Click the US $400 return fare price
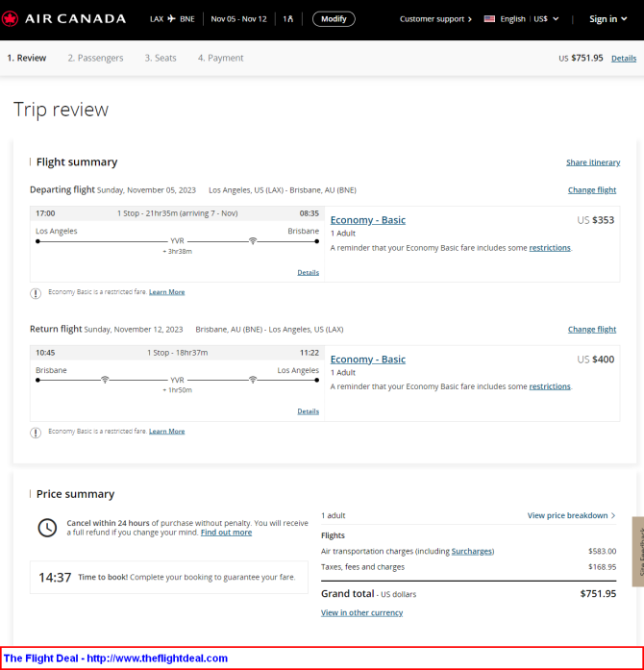Image resolution: width=644 pixels, height=670 pixels. (x=595, y=360)
